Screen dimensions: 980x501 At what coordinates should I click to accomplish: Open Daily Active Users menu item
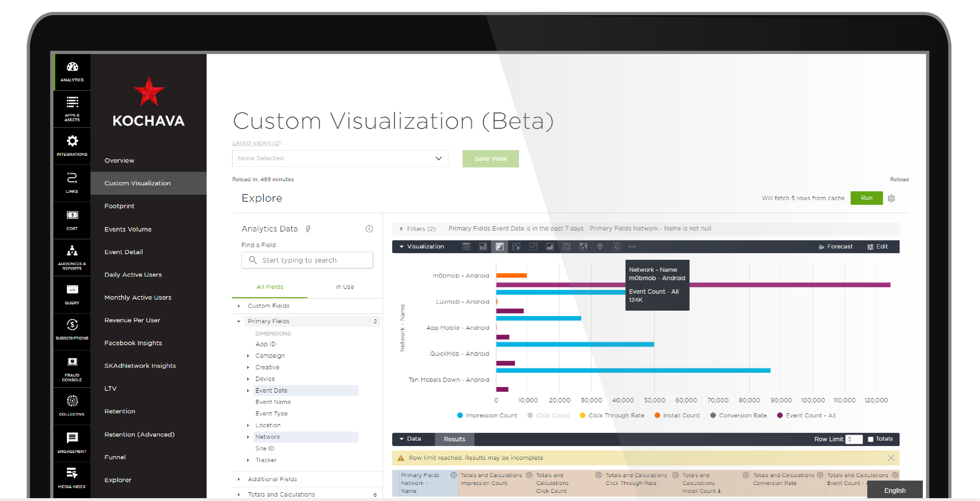coord(133,275)
